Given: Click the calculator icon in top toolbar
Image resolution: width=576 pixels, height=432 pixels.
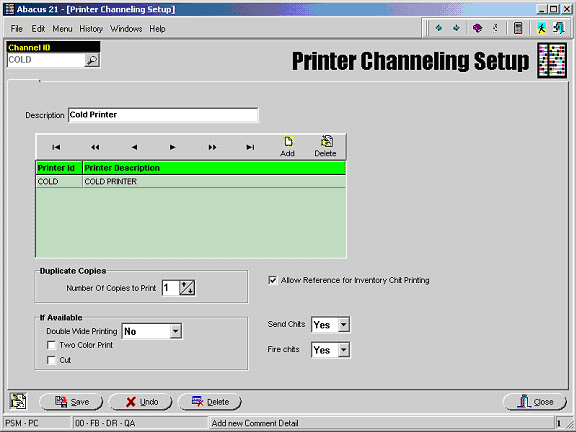Looking at the screenshot, I should (x=518, y=28).
